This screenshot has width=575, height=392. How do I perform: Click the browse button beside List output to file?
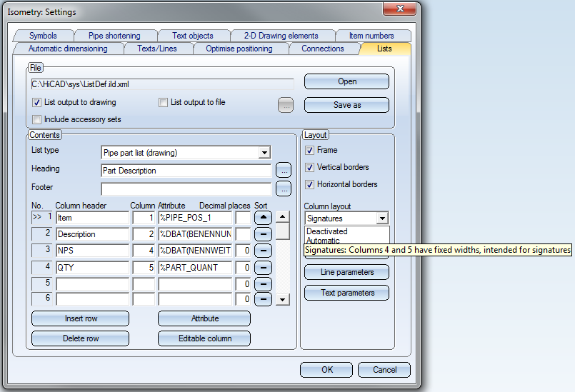pos(286,105)
